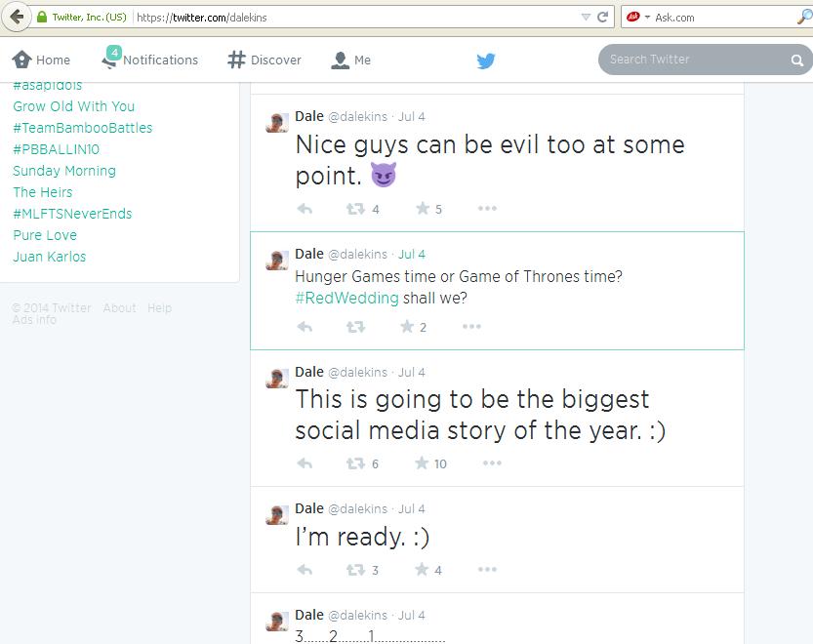The width and height of the screenshot is (813, 644).
Task: Open more options on 'biggest social media story' tweet
Action: tap(492, 463)
